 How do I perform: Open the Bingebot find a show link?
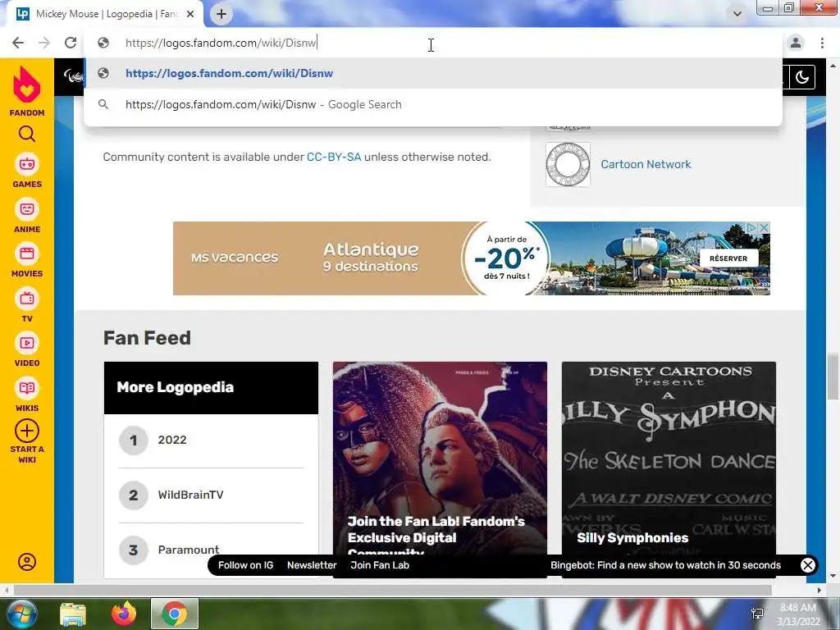coord(665,565)
